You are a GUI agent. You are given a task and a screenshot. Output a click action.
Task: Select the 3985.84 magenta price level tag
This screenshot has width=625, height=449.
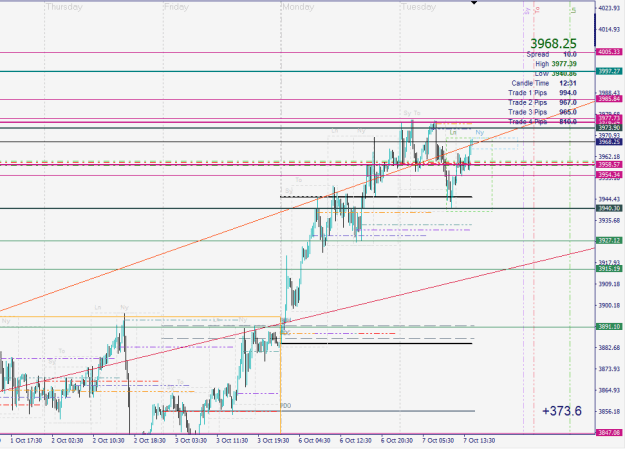(x=609, y=98)
